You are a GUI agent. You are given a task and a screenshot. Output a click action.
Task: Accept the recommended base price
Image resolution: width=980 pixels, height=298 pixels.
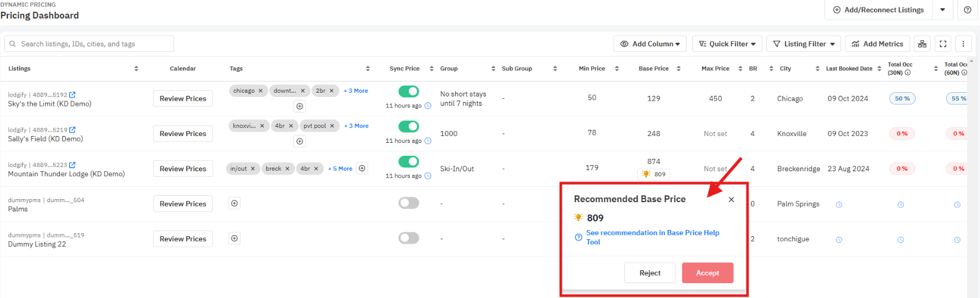(707, 273)
